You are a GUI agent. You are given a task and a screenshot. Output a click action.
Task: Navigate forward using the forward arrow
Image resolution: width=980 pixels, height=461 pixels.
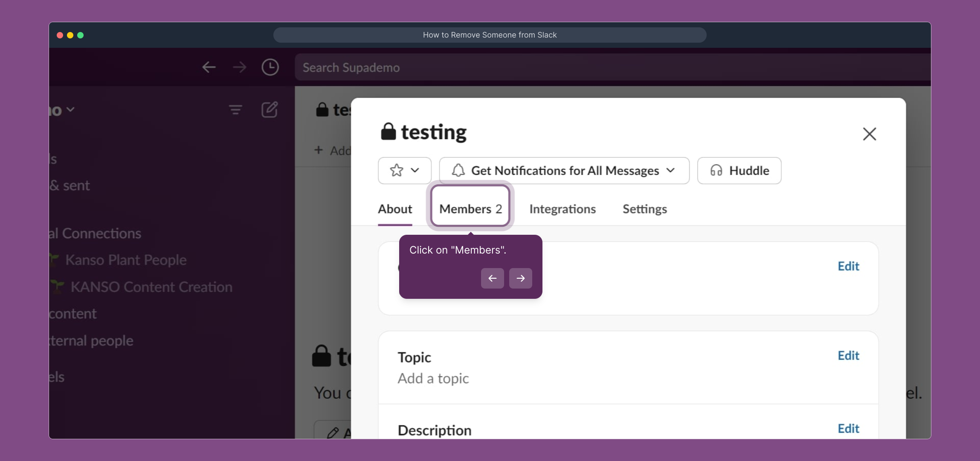(239, 67)
